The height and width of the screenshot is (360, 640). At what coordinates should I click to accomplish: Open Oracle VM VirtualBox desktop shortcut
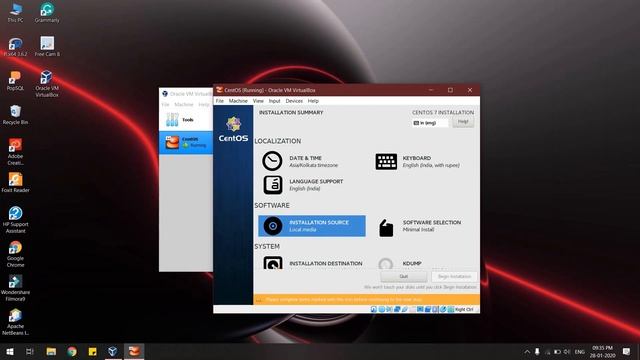[x=47, y=84]
